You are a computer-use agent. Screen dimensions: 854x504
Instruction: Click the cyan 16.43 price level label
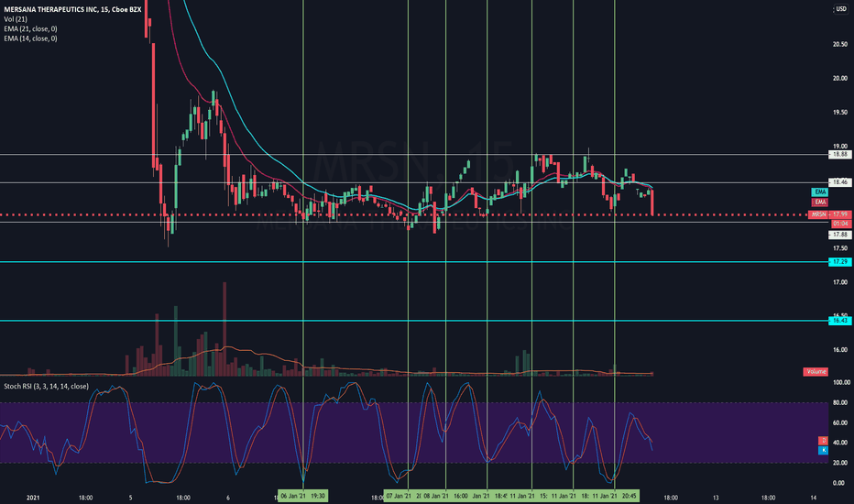[840, 321]
